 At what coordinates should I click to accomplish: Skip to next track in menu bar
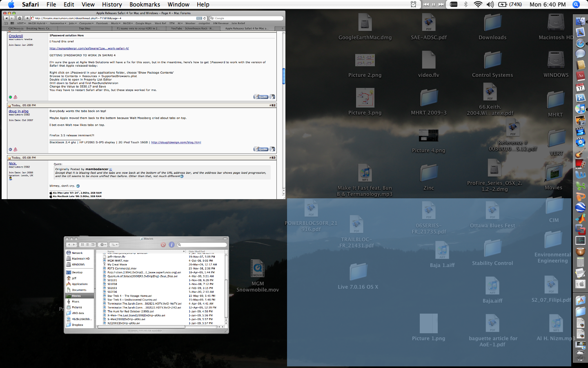tap(441, 4)
